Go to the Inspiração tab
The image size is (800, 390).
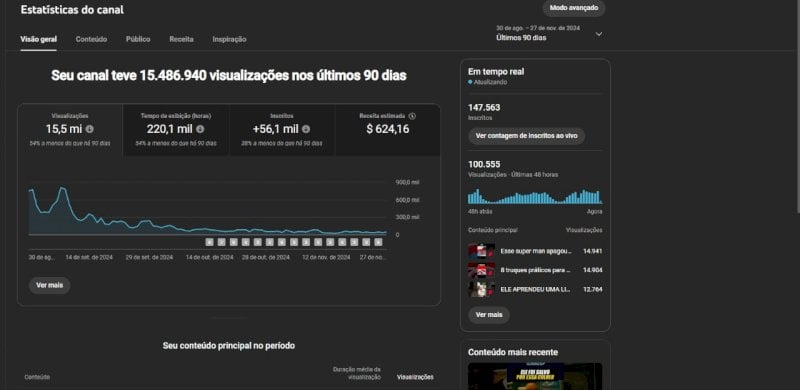pyautogui.click(x=229, y=39)
